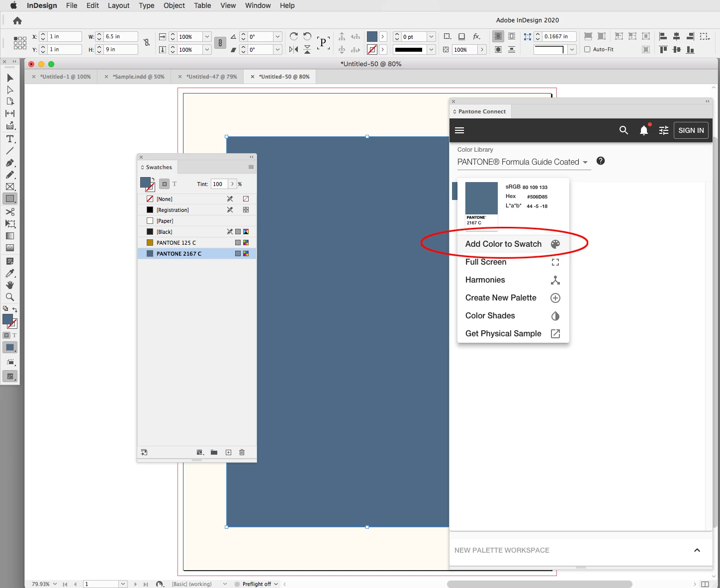Click Create New Palette
The image size is (720, 588).
[x=513, y=298]
